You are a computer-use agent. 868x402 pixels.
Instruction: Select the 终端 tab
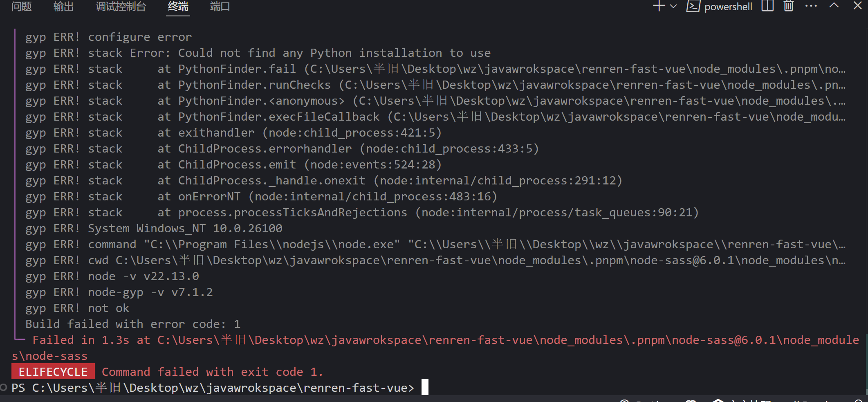(x=178, y=7)
